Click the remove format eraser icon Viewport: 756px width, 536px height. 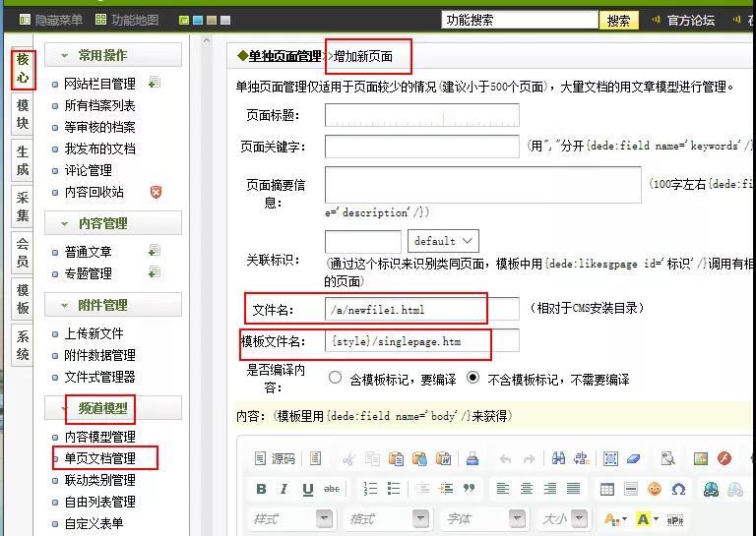click(634, 458)
